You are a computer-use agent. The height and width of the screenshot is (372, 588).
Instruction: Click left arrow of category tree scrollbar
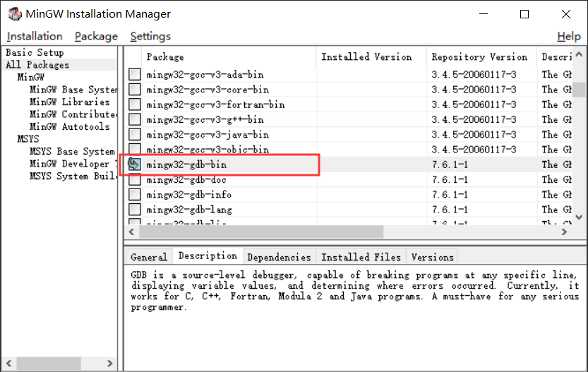coord(9,363)
